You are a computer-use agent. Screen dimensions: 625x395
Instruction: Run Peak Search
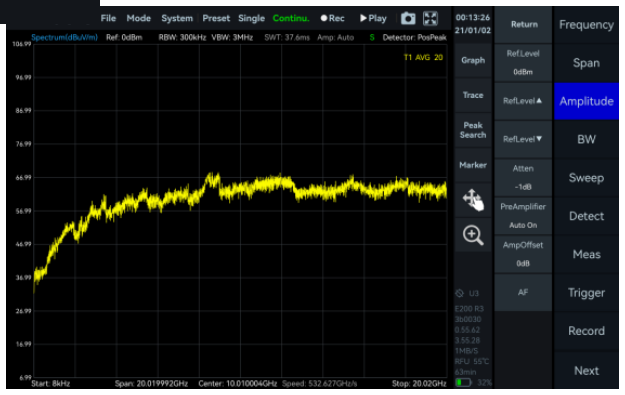[x=473, y=130]
